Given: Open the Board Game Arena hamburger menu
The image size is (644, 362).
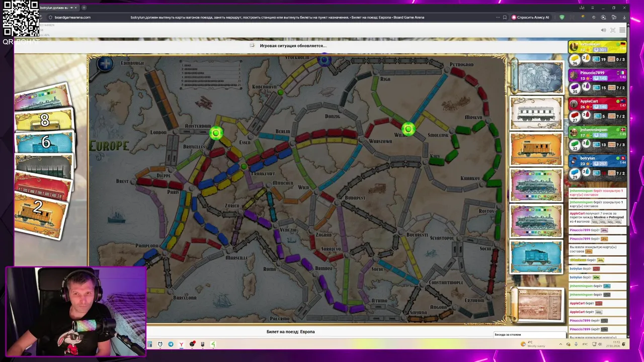Looking at the screenshot, I should pos(622,30).
